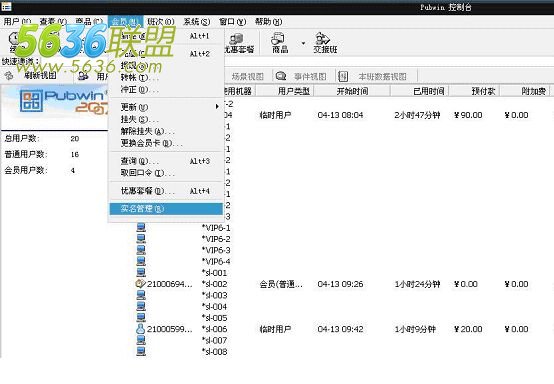Click the highlighted 会员(M) menu
554x384 pixels.
point(125,22)
